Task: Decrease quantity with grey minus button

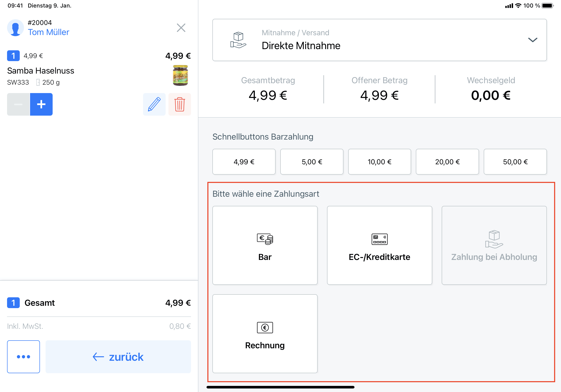Action: [18, 104]
